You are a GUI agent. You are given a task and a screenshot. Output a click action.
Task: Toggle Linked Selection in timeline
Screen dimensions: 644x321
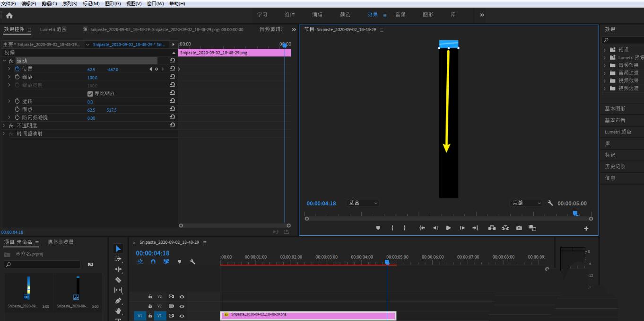(166, 261)
